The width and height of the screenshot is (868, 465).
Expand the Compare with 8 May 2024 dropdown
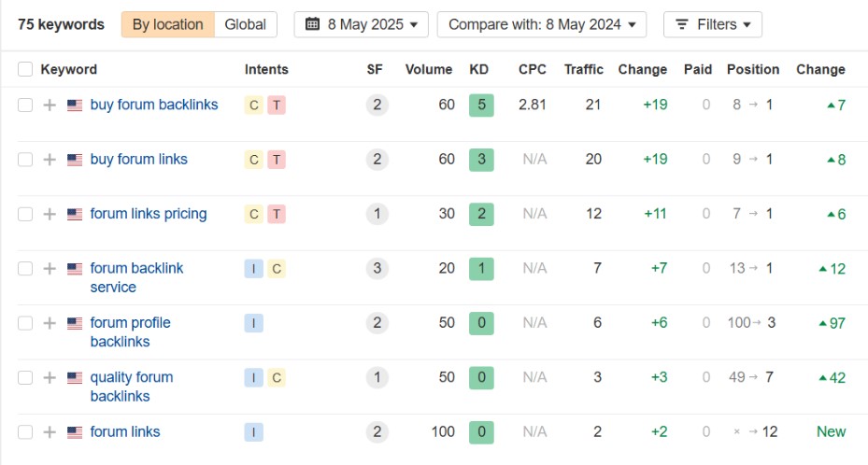click(x=541, y=24)
